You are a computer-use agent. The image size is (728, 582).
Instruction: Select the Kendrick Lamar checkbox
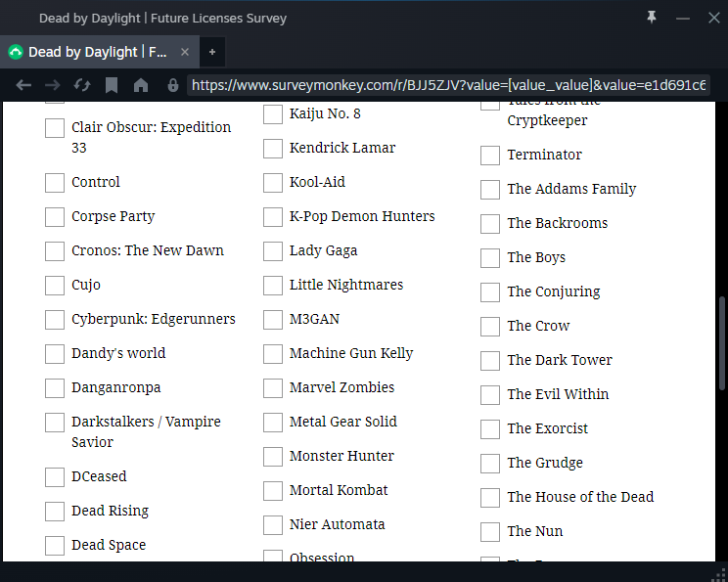pos(273,149)
